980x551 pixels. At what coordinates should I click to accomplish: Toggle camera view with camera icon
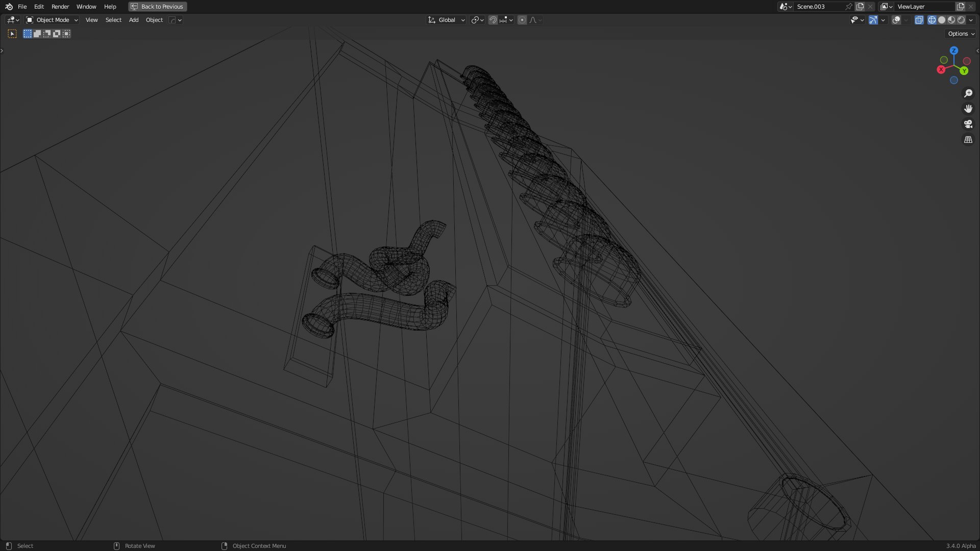click(968, 124)
